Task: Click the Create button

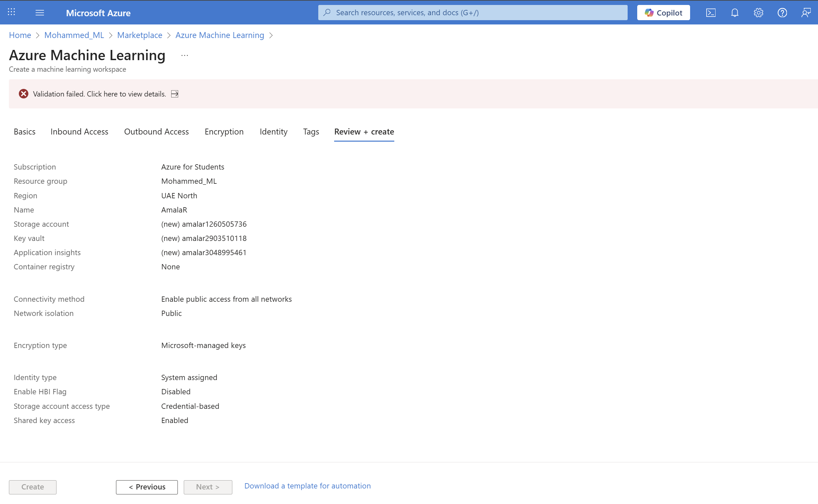Action: 33,487
